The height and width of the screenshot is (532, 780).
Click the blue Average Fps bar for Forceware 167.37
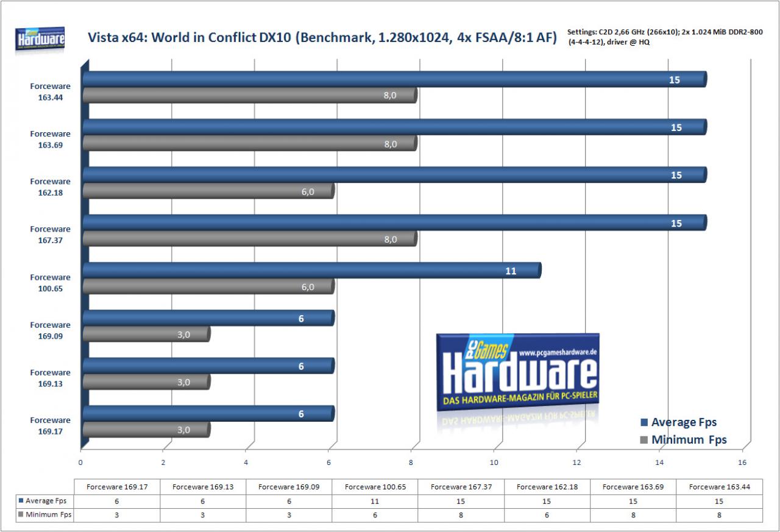click(x=394, y=222)
